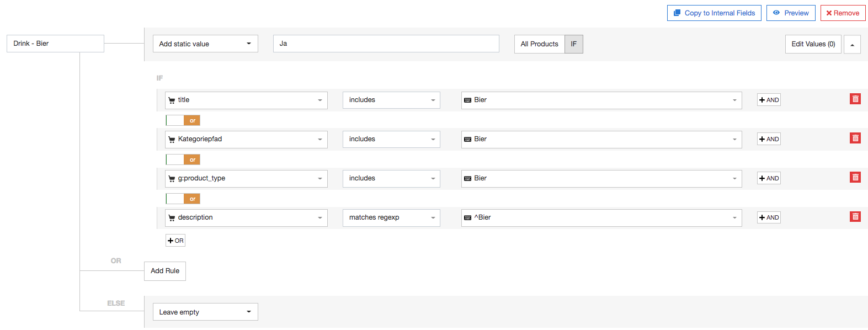Select the All Products tab
868x330 pixels.
point(539,44)
